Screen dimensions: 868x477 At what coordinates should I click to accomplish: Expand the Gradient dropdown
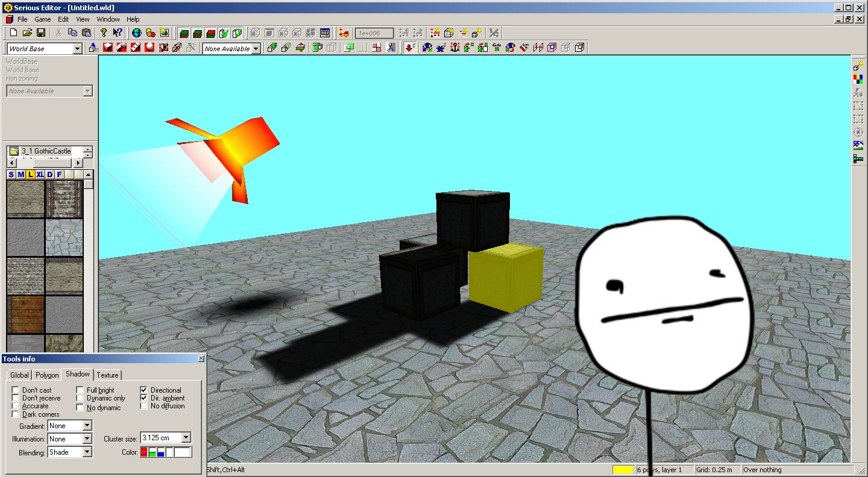[87, 426]
